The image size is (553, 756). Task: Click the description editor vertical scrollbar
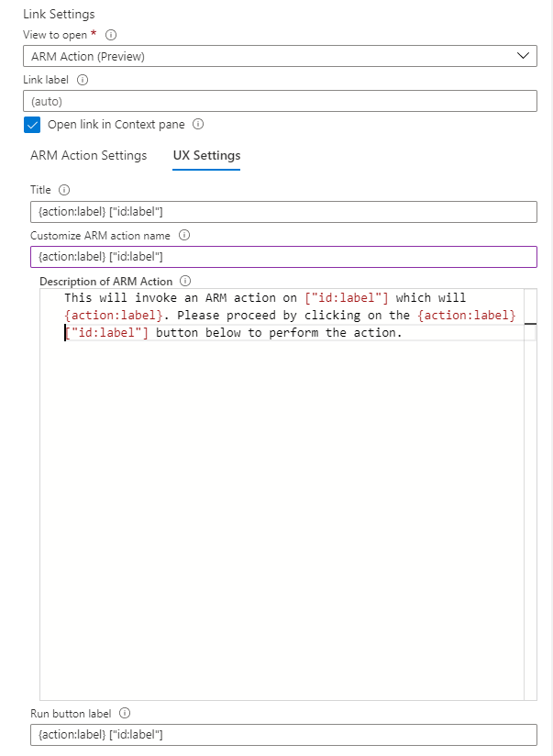(x=530, y=495)
